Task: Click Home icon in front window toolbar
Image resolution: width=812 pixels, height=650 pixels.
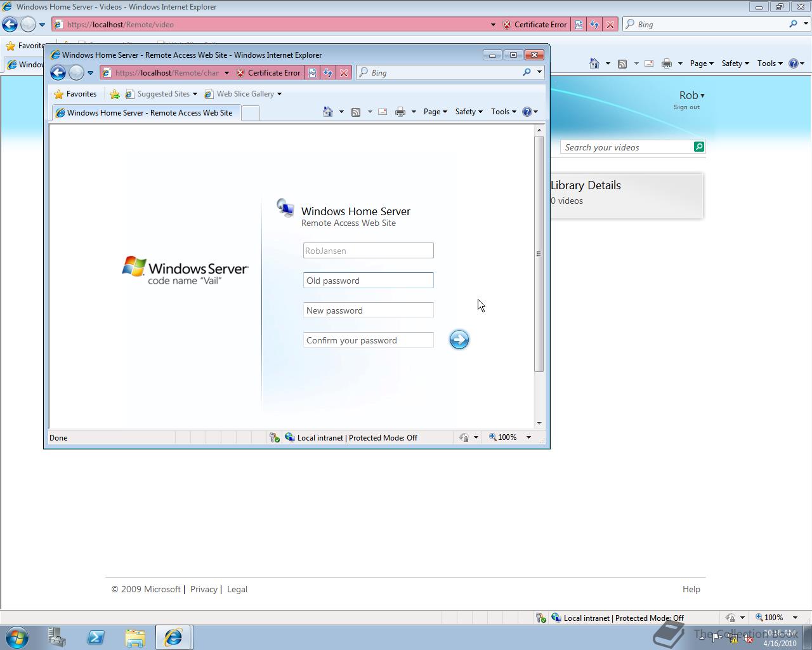Action: [x=328, y=112]
